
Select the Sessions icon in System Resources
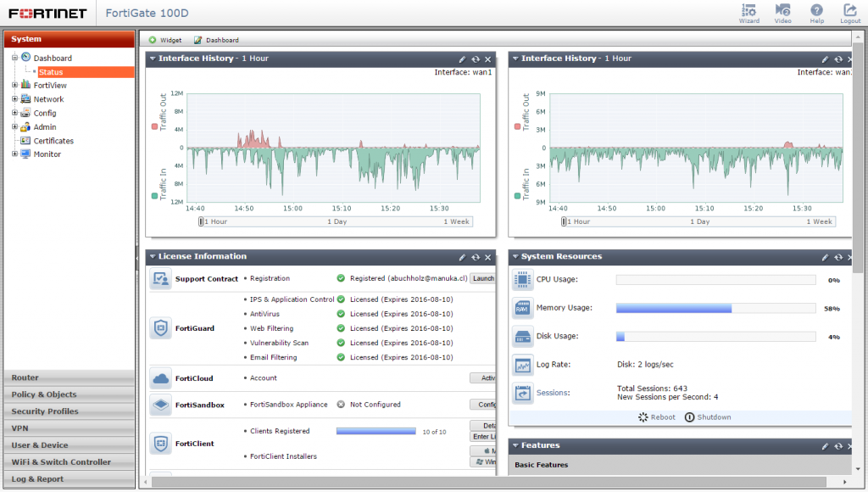pyautogui.click(x=522, y=392)
